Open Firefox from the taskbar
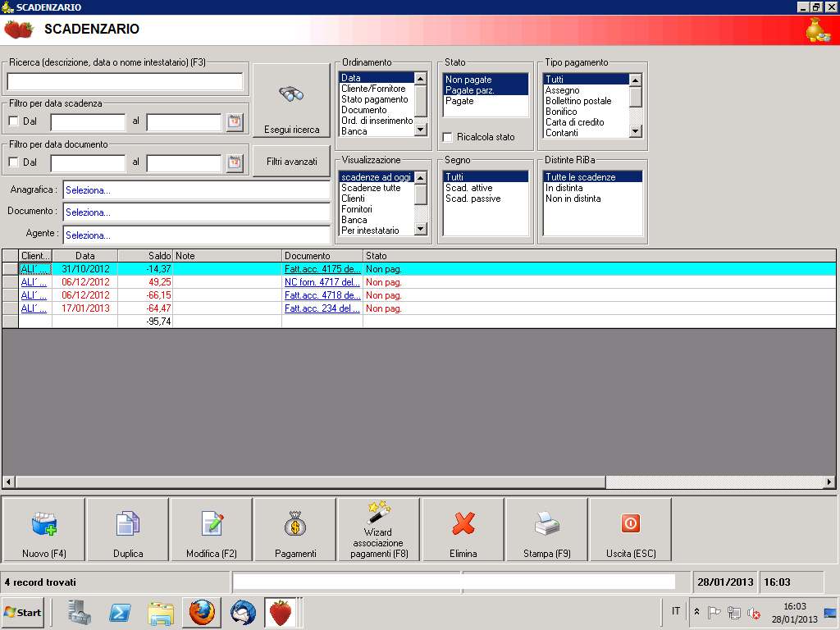Screen dimensions: 840x630 [202, 612]
